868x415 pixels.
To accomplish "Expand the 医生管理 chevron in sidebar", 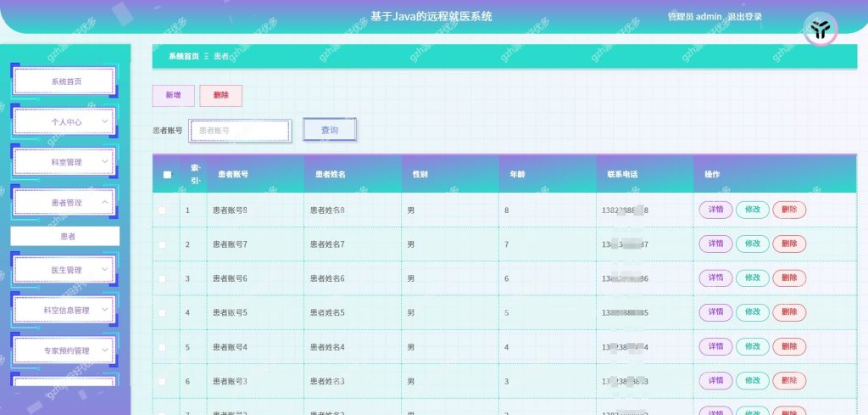I will click(x=104, y=270).
